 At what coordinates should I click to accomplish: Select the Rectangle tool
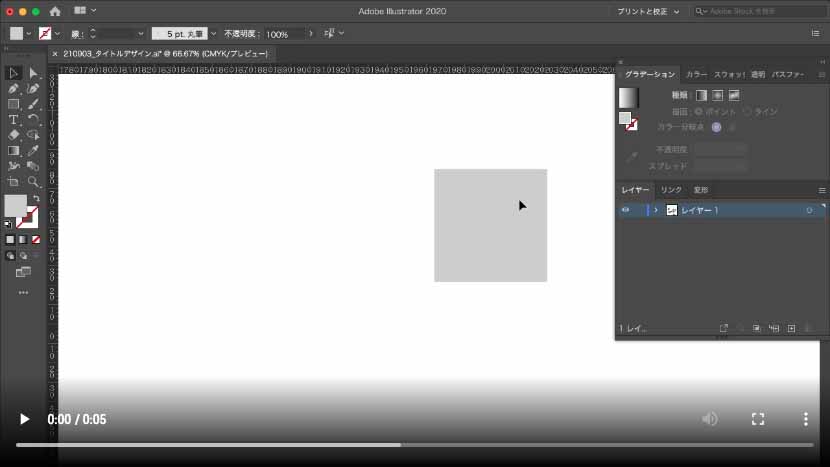pyautogui.click(x=13, y=104)
